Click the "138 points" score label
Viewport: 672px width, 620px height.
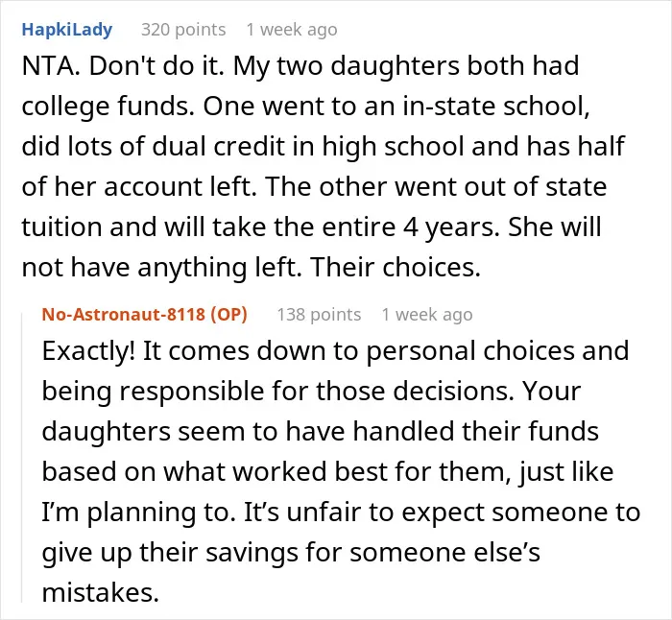tap(319, 315)
